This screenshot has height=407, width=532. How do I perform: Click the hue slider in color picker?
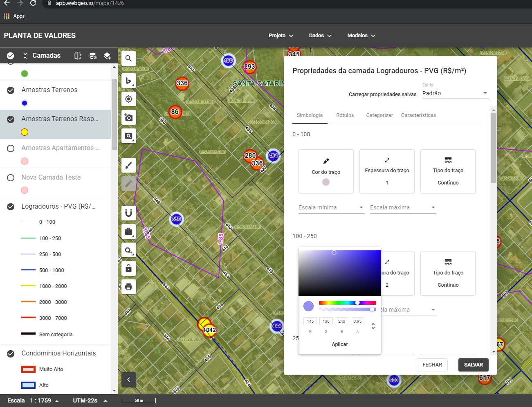347,303
